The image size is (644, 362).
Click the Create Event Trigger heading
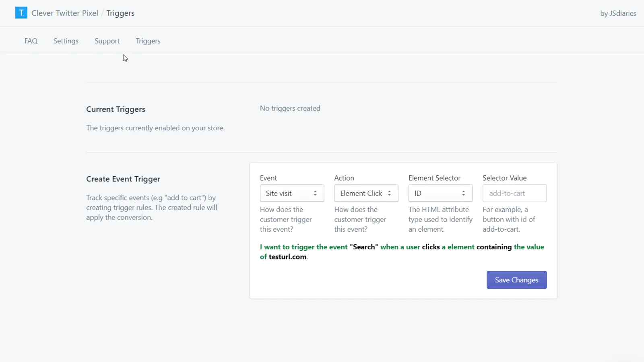click(x=123, y=179)
